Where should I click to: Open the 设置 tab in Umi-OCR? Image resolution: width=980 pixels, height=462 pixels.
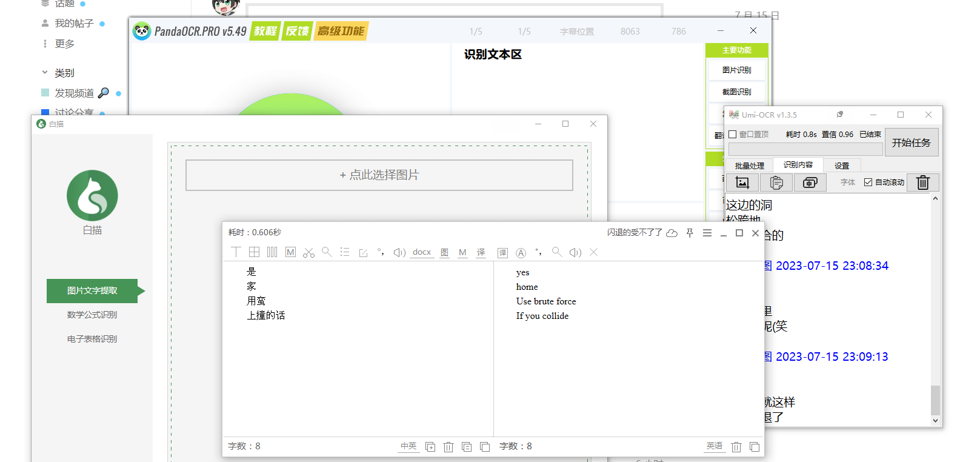coord(842,166)
